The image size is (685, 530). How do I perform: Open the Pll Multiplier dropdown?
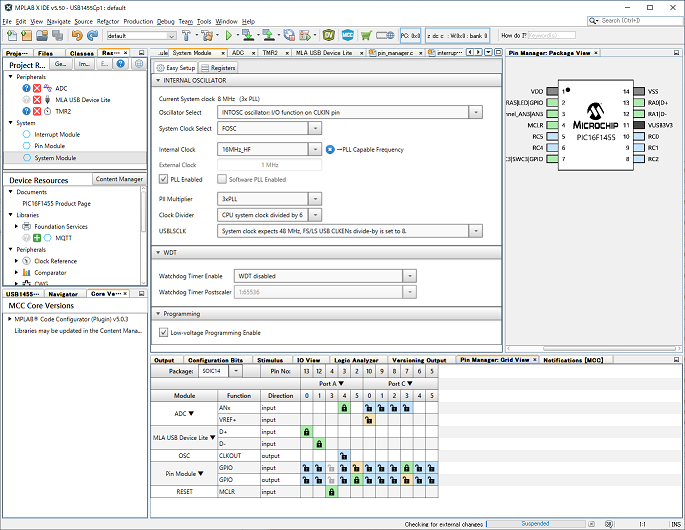[315, 199]
